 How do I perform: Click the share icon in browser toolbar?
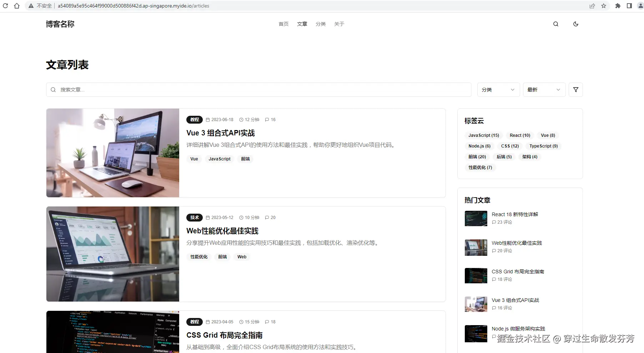tap(593, 6)
